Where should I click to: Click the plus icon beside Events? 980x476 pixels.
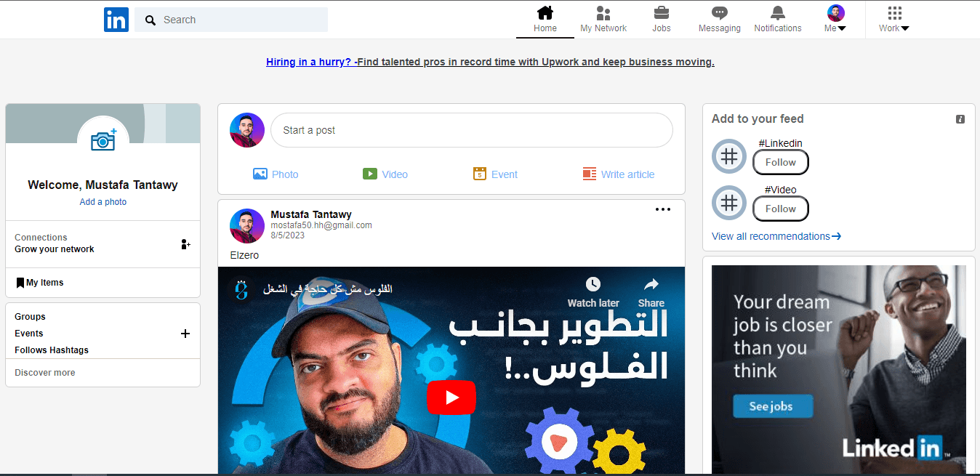[x=185, y=334]
